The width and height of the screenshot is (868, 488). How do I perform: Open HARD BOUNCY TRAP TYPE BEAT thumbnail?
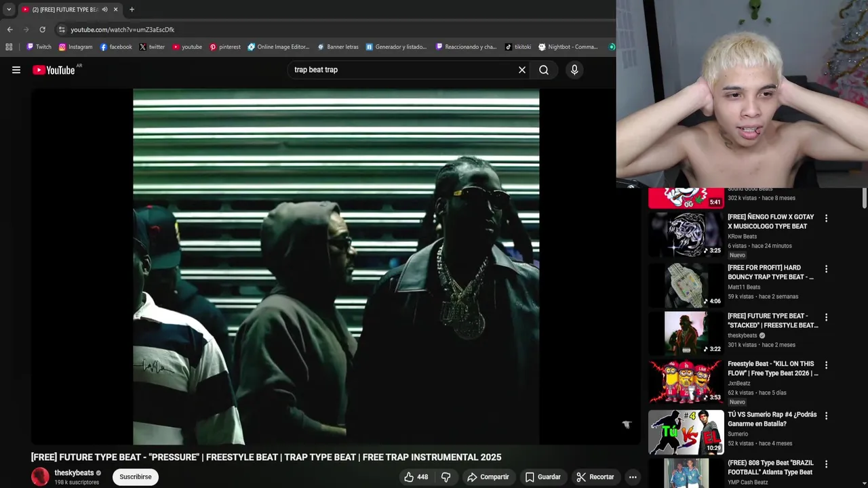(x=686, y=285)
